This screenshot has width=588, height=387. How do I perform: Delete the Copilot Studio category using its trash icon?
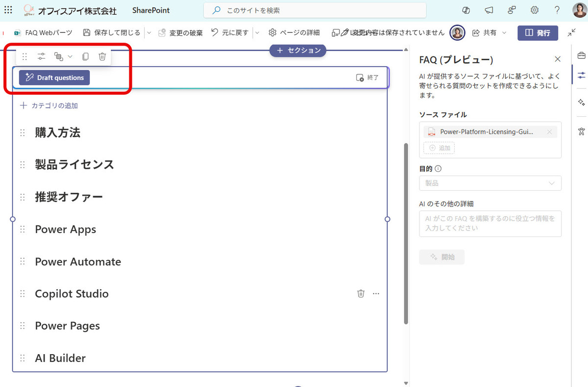click(361, 294)
